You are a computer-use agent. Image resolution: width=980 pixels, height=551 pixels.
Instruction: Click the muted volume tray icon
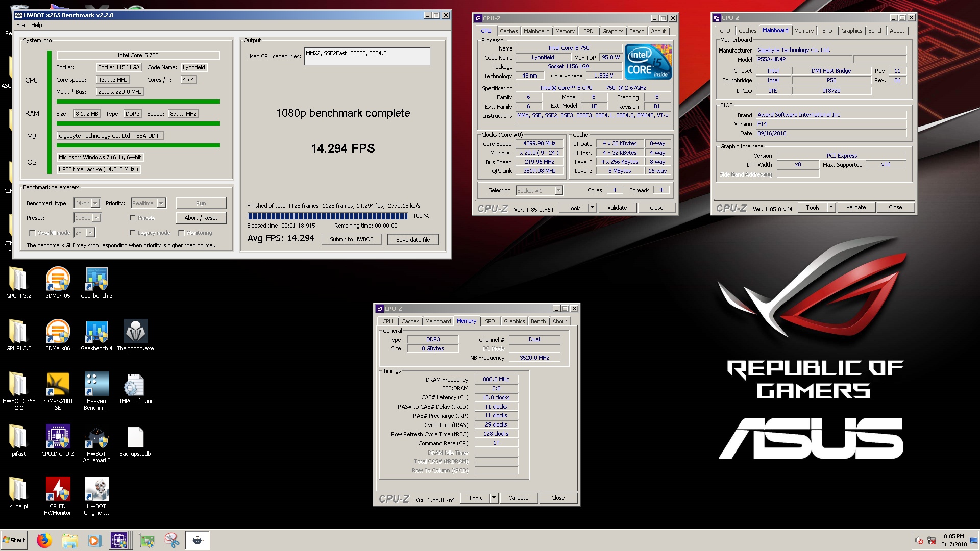919,541
